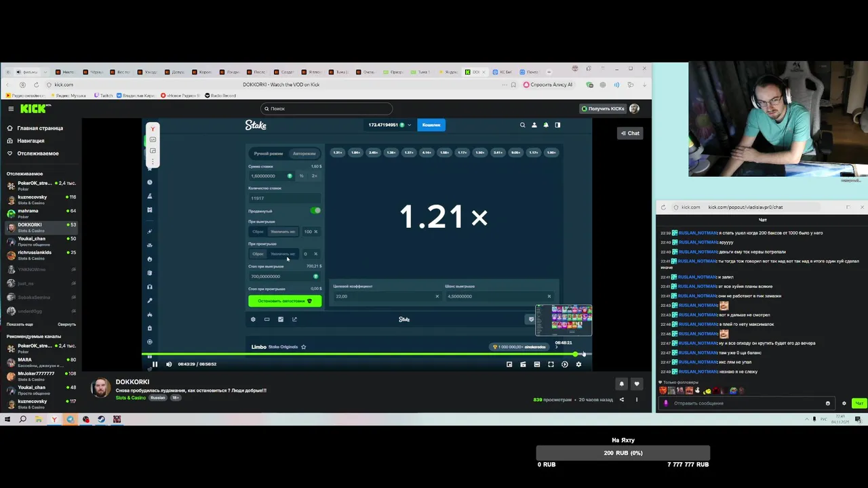The width and height of the screenshot is (868, 488).
Task: Follow channel with heart button
Action: point(636,384)
